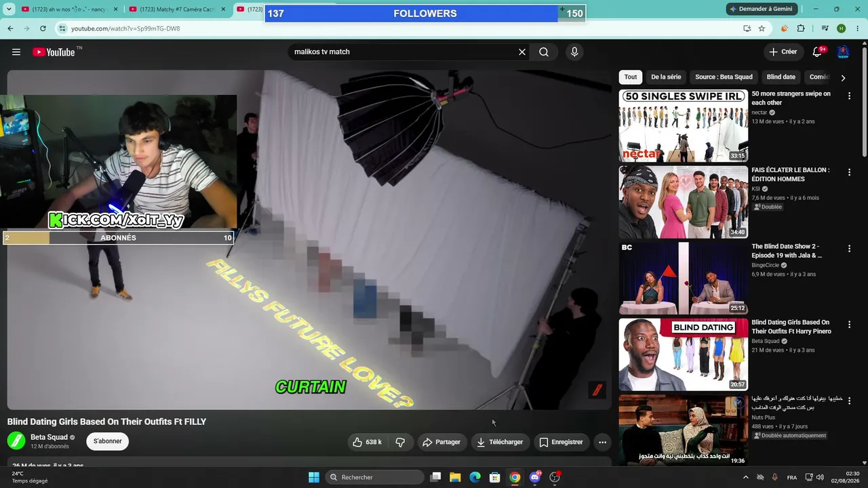Screen dimensions: 868x488
Task: Share the video via Partager
Action: click(x=441, y=442)
